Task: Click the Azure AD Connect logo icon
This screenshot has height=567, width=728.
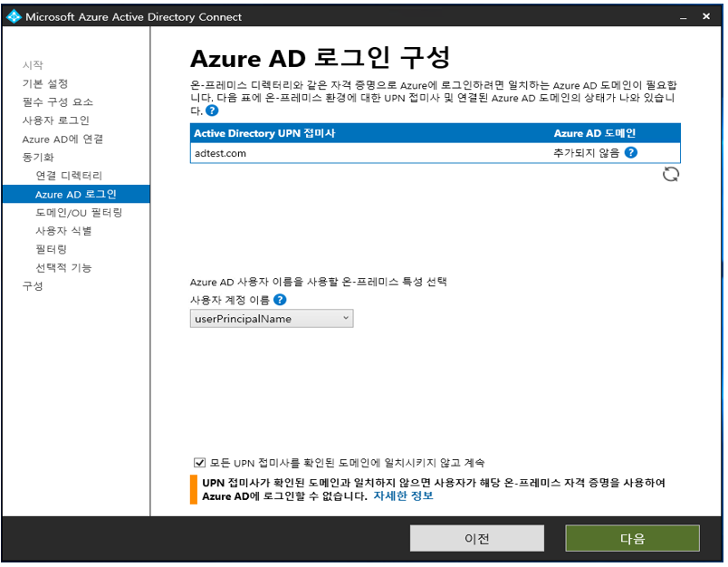Action: (14, 16)
